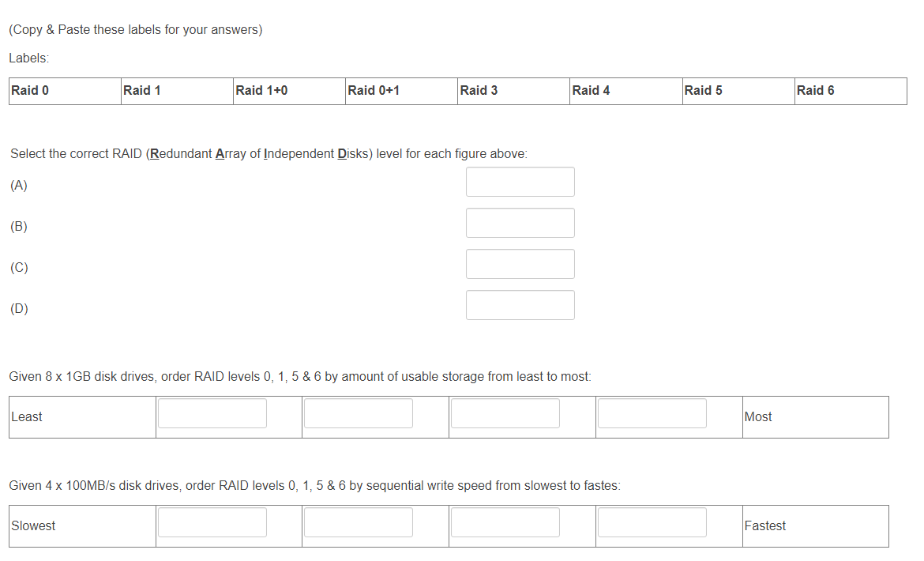The width and height of the screenshot is (924, 561).
Task: Select the Raid 1+0 label cell
Action: (x=287, y=91)
